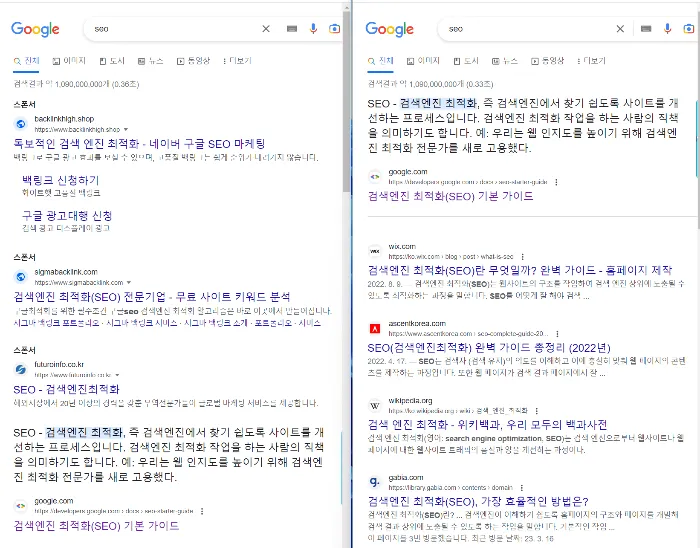Open 위키백과 검색 엔진 최적화 result
The image size is (700, 548).
click(x=488, y=424)
